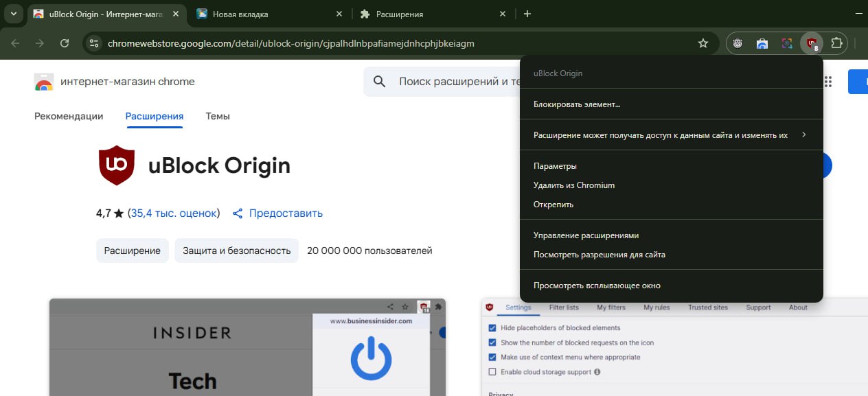Focus the Поиск расширений search field
This screenshot has height=396, width=868.
click(x=459, y=82)
